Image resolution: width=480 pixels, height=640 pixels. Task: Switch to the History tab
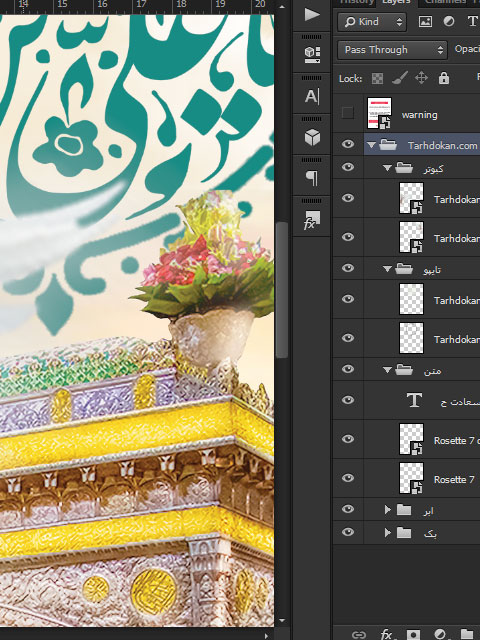[x=356, y=2]
